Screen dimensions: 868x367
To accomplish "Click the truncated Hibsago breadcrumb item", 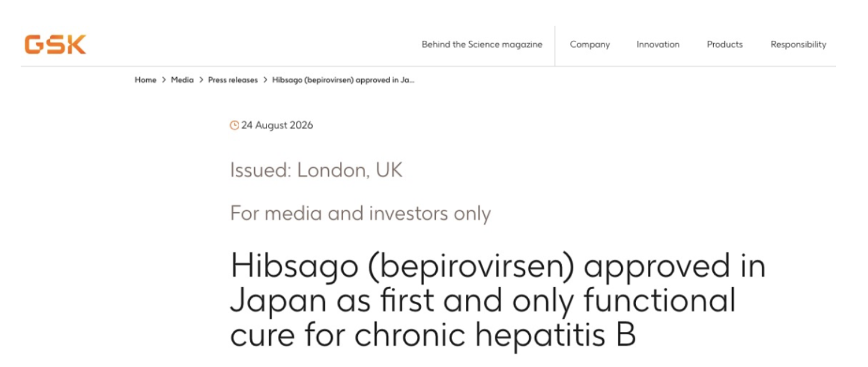I will (x=344, y=80).
